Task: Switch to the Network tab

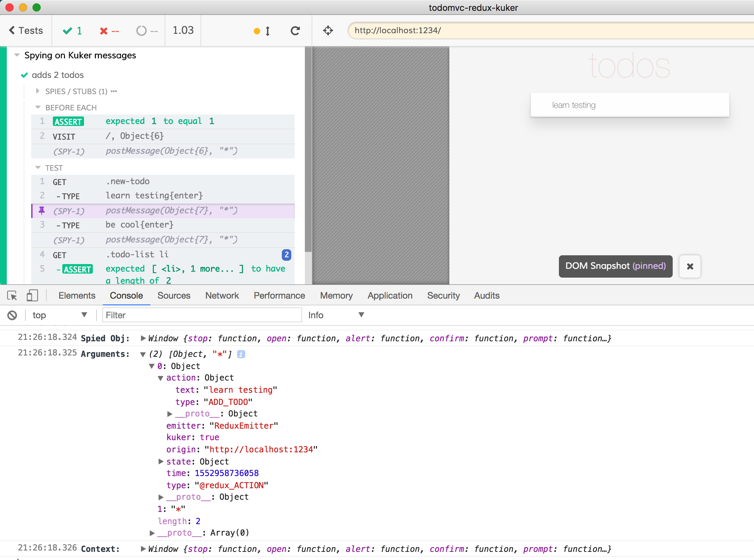Action: [x=222, y=296]
